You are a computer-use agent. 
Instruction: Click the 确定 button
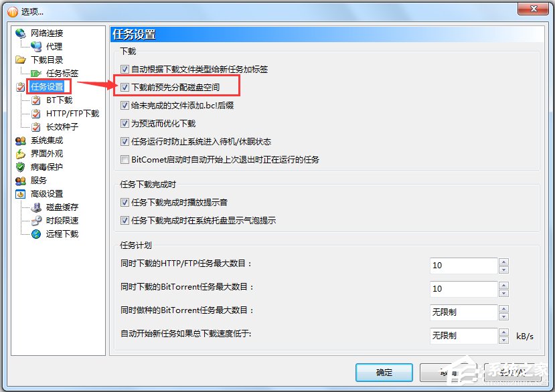coord(384,372)
